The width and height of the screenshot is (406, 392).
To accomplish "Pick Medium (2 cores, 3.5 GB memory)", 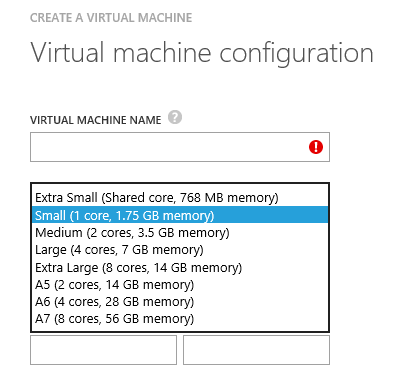I will pos(180,232).
